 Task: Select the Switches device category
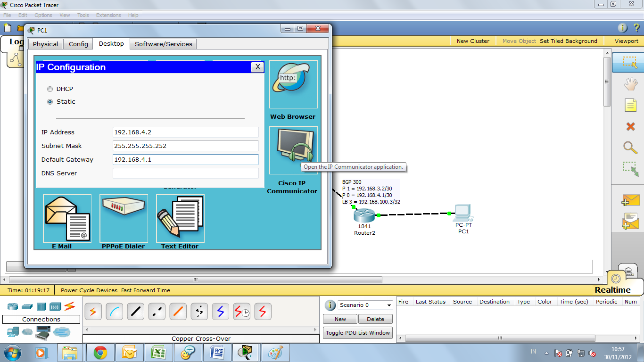point(27,306)
